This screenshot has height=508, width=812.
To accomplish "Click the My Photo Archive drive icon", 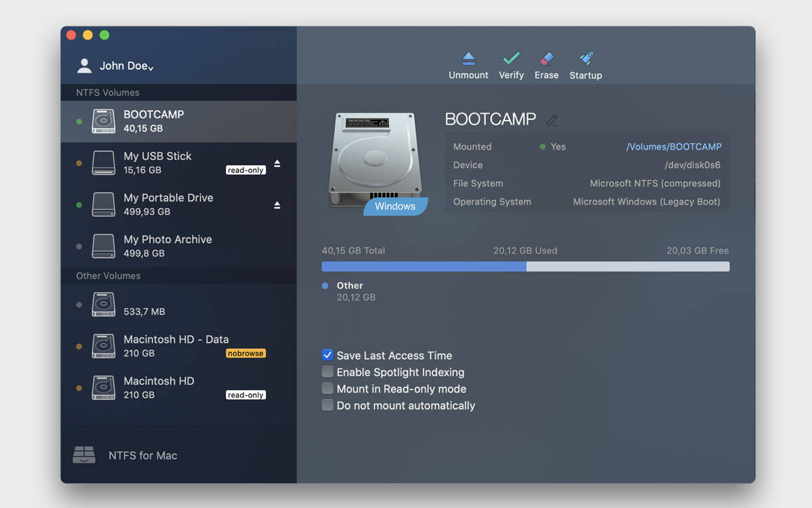I will pos(104,247).
